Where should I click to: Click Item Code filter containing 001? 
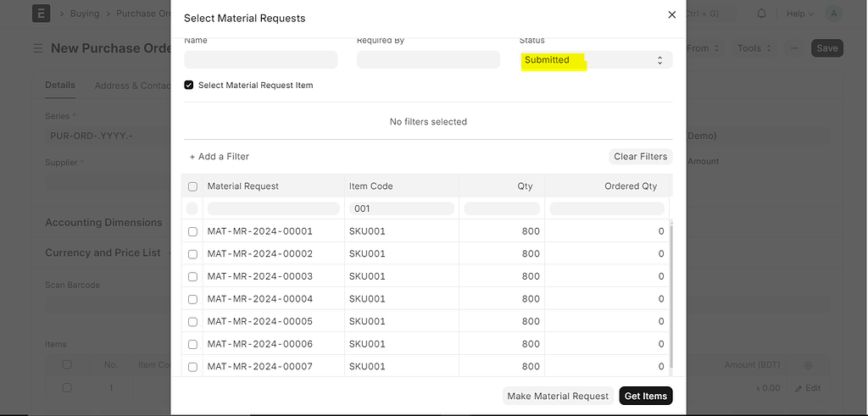pyautogui.click(x=401, y=208)
